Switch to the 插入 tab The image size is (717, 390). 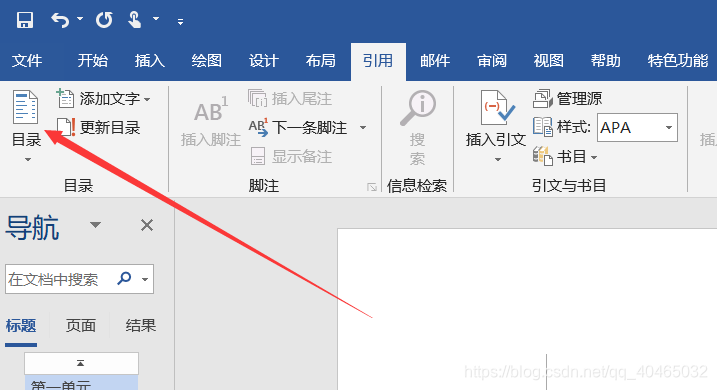pyautogui.click(x=150, y=60)
